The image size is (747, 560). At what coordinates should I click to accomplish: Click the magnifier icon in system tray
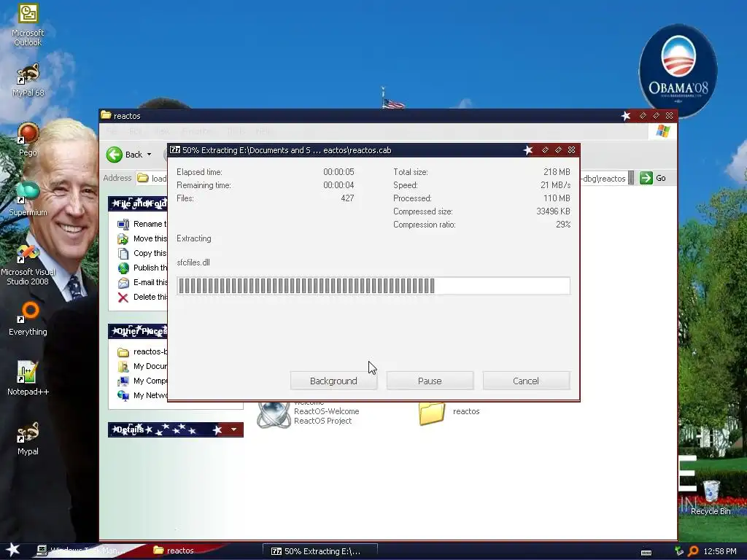693,551
